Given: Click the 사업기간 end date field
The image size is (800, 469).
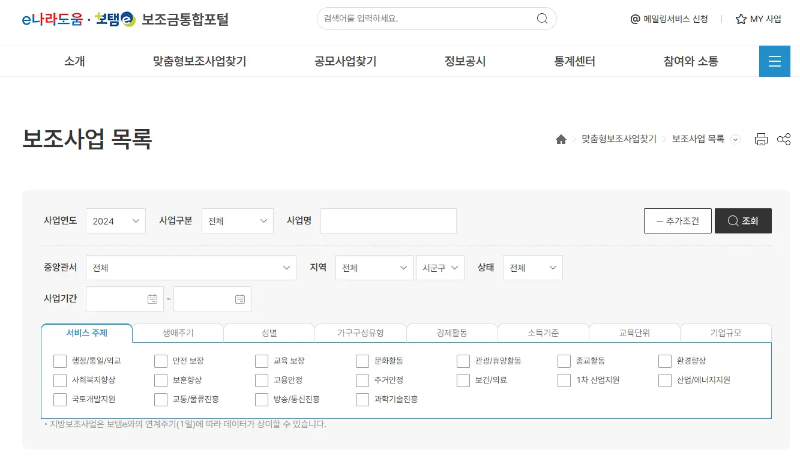Looking at the screenshot, I should (x=212, y=299).
